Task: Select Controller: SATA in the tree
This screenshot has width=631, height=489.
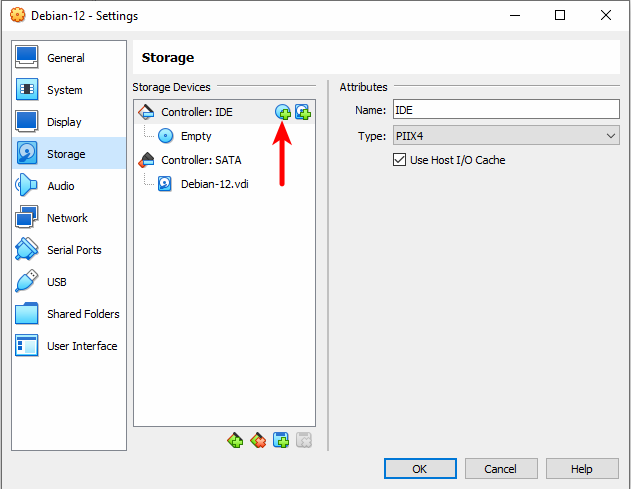Action: (200, 160)
